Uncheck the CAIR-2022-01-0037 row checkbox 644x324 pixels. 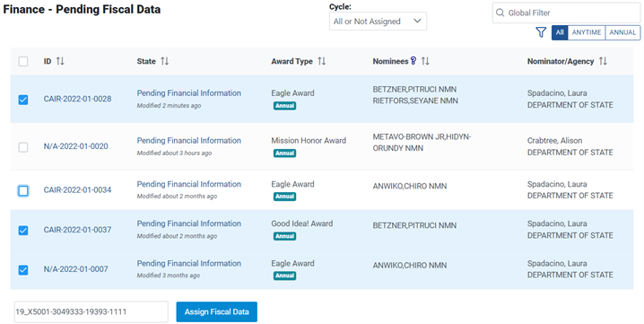pyautogui.click(x=23, y=231)
